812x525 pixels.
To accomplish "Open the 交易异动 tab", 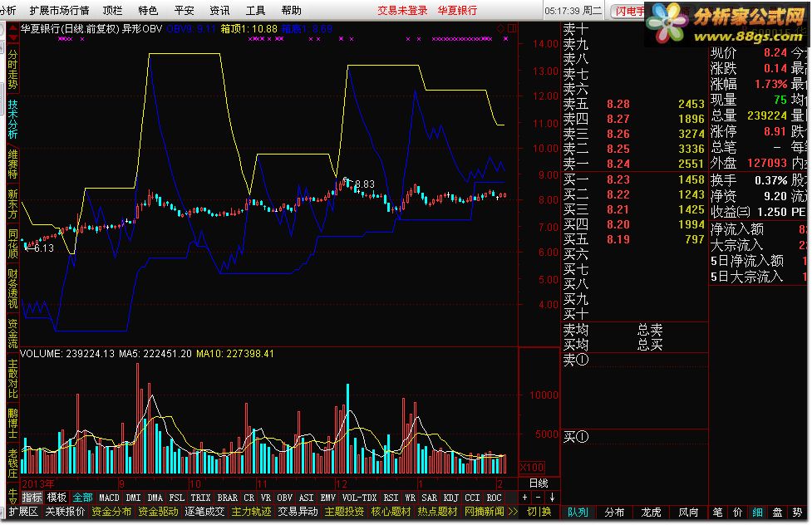I will [x=298, y=512].
